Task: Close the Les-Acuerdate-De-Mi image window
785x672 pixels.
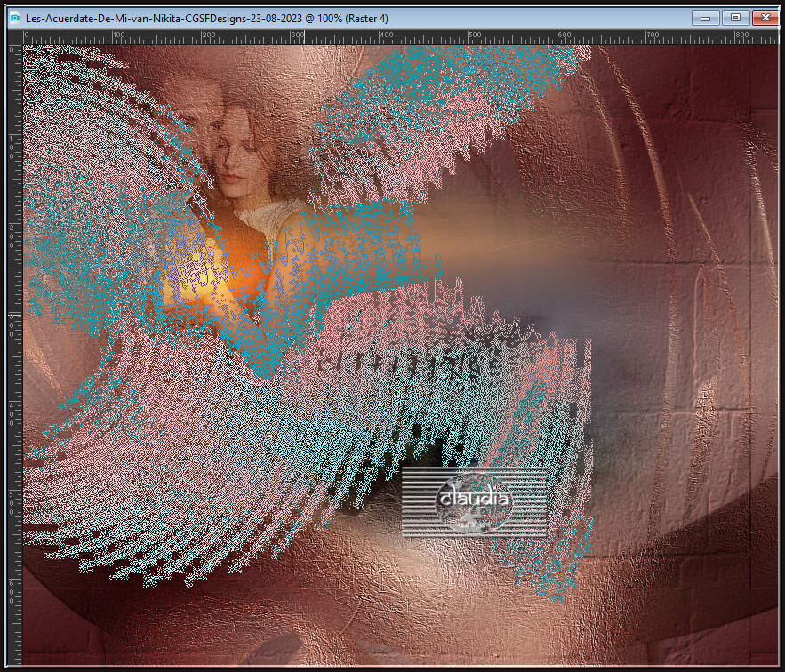Action: tap(765, 18)
